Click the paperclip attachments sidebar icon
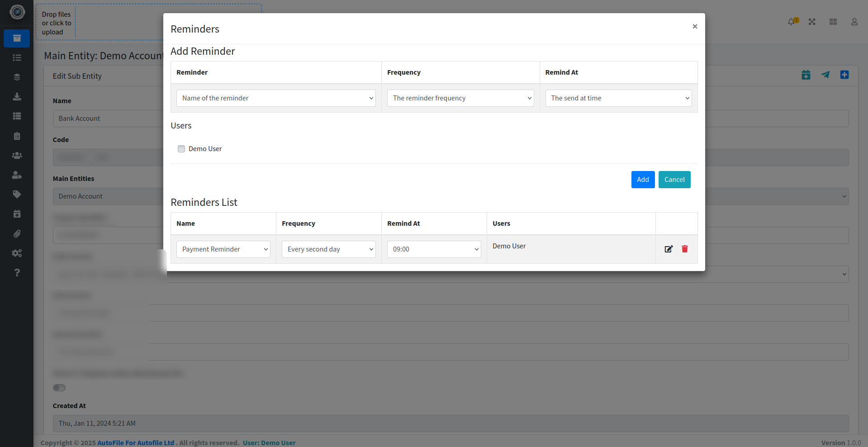 17,233
